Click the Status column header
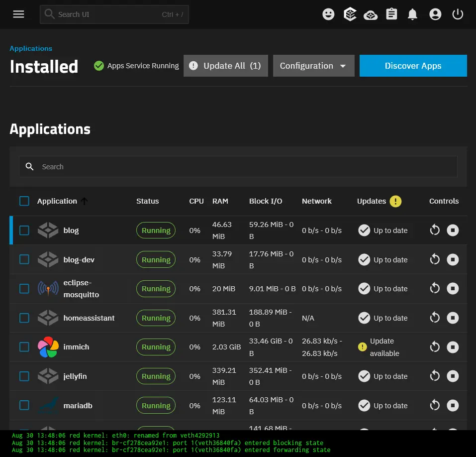Viewport: 476px width, 457px height. (147, 201)
